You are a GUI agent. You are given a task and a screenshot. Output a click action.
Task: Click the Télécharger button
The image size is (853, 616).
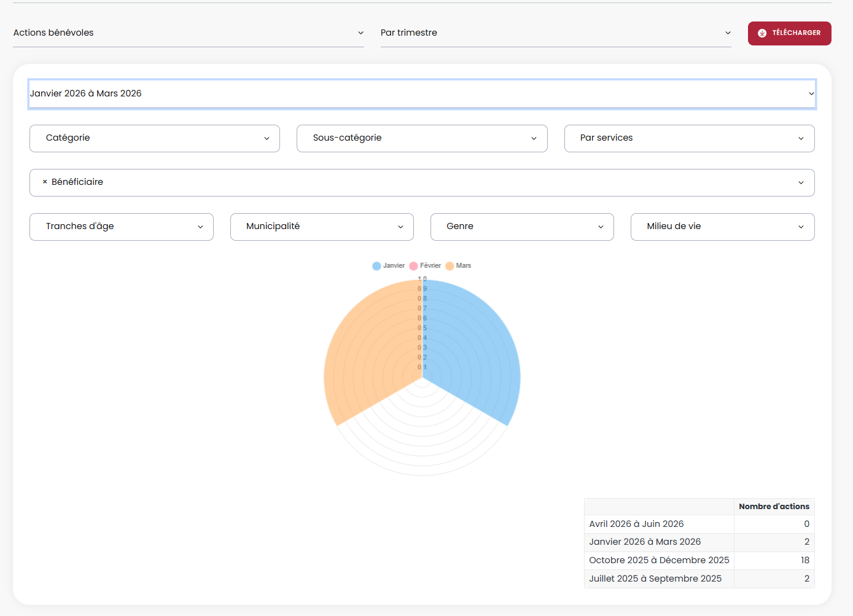pyautogui.click(x=789, y=33)
